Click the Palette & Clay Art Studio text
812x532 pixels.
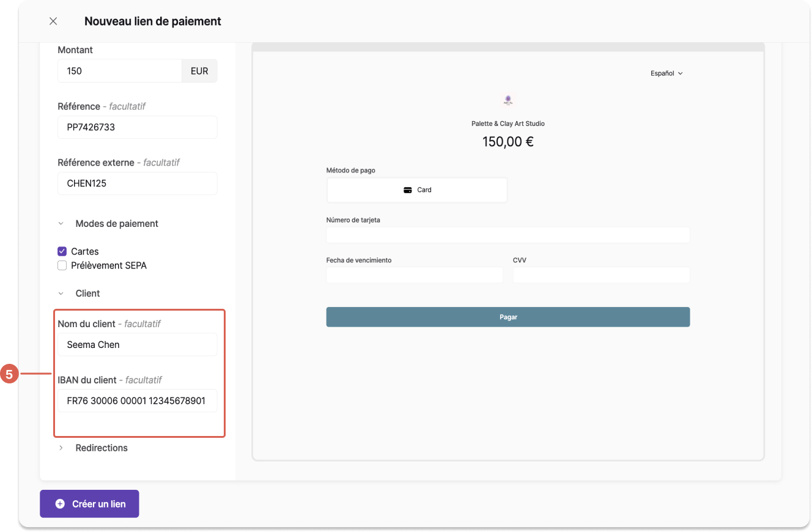(508, 124)
